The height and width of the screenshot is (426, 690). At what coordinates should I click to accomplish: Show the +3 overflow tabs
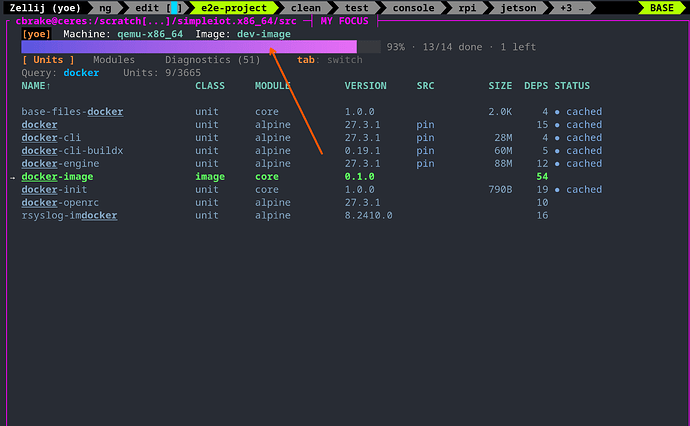point(572,8)
